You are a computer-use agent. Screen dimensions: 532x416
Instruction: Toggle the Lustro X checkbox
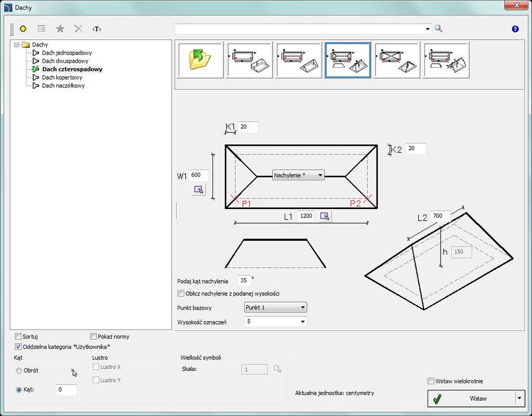point(96,367)
